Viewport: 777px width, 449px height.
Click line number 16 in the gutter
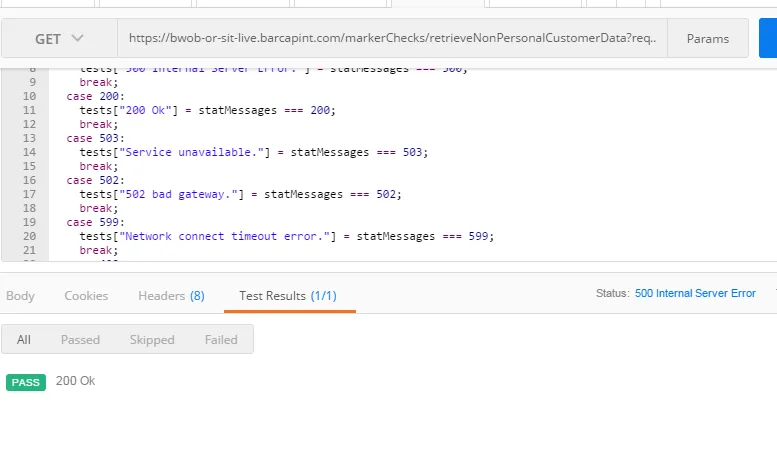point(29,180)
